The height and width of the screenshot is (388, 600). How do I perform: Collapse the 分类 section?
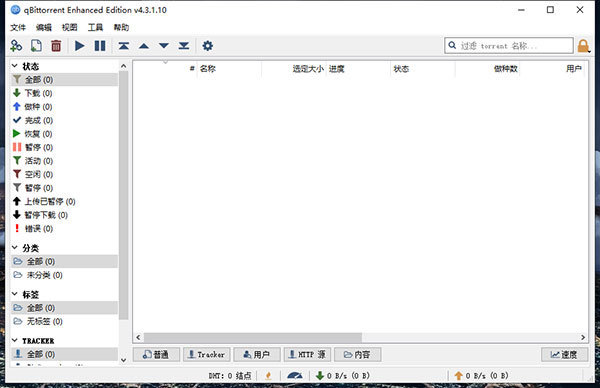tap(15, 248)
